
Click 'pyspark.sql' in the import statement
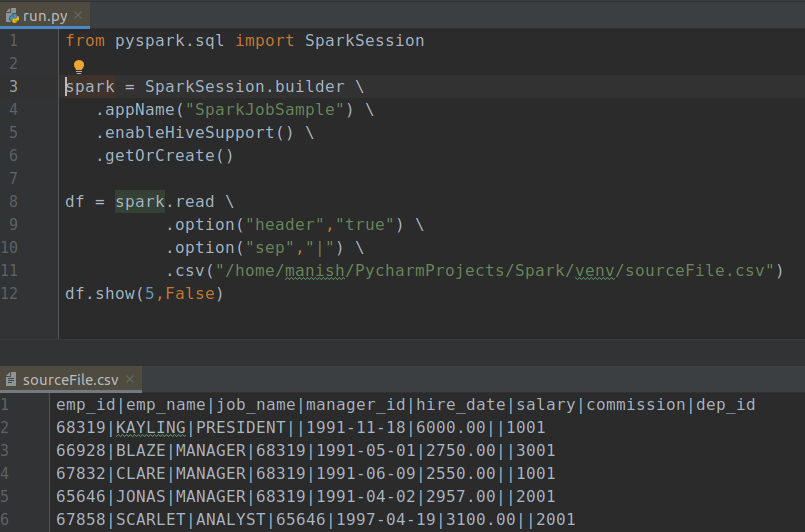(169, 41)
